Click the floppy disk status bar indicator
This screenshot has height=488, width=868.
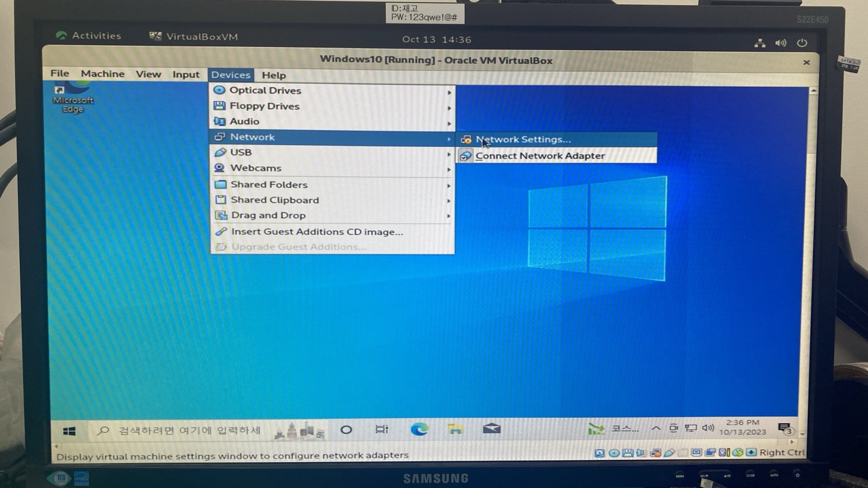[x=627, y=452]
